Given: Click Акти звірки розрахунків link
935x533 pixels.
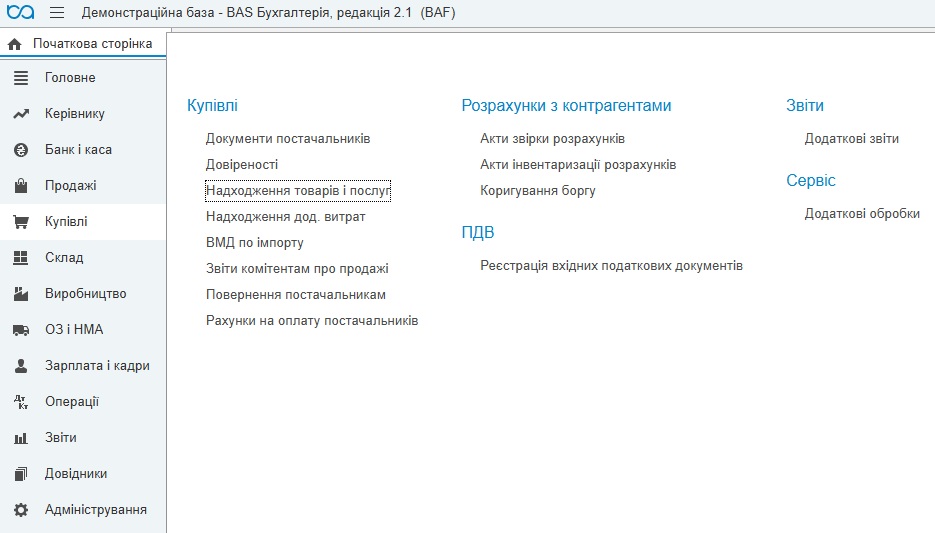Looking at the screenshot, I should click(552, 139).
